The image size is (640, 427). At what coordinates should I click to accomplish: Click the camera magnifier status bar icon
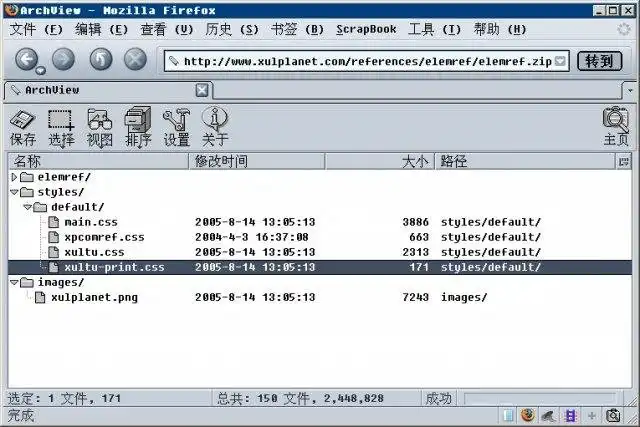613,416
